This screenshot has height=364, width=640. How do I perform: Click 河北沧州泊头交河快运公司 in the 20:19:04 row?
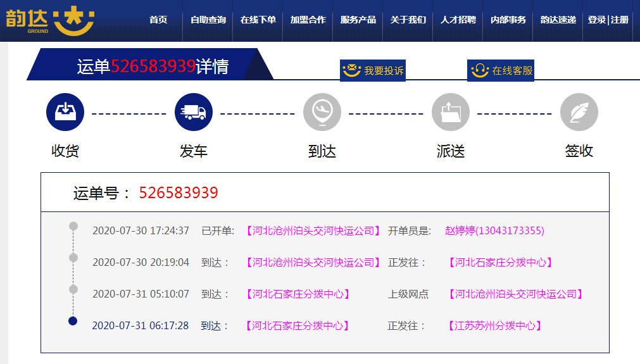(x=313, y=262)
